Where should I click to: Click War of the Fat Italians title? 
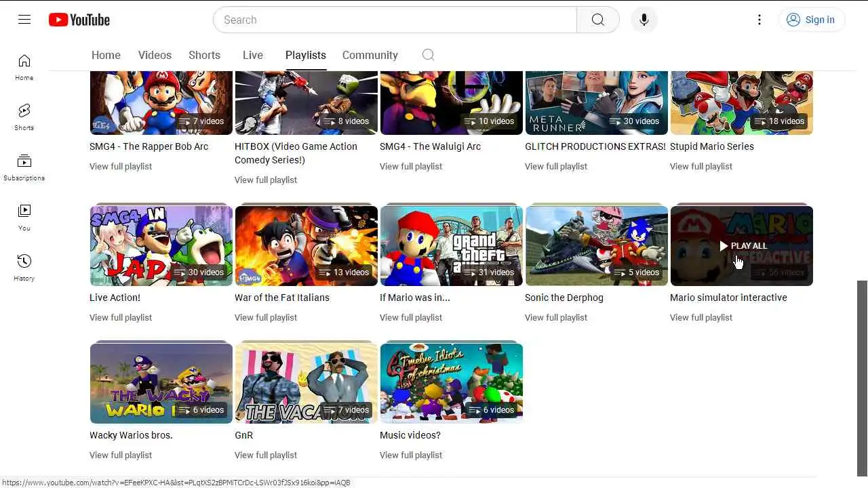282,298
